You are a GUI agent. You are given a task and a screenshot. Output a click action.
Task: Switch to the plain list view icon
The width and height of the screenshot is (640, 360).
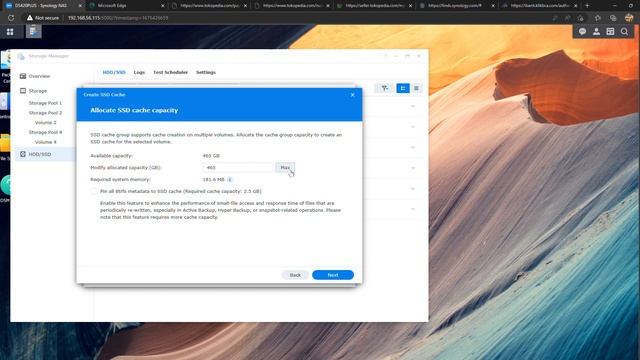point(416,88)
